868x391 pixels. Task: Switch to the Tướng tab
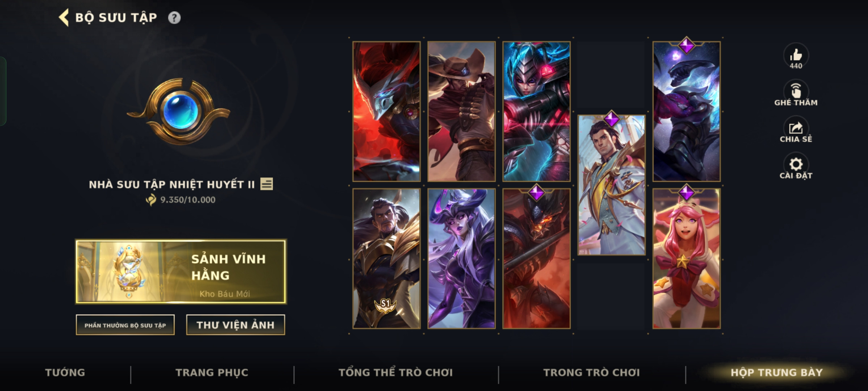tap(65, 373)
